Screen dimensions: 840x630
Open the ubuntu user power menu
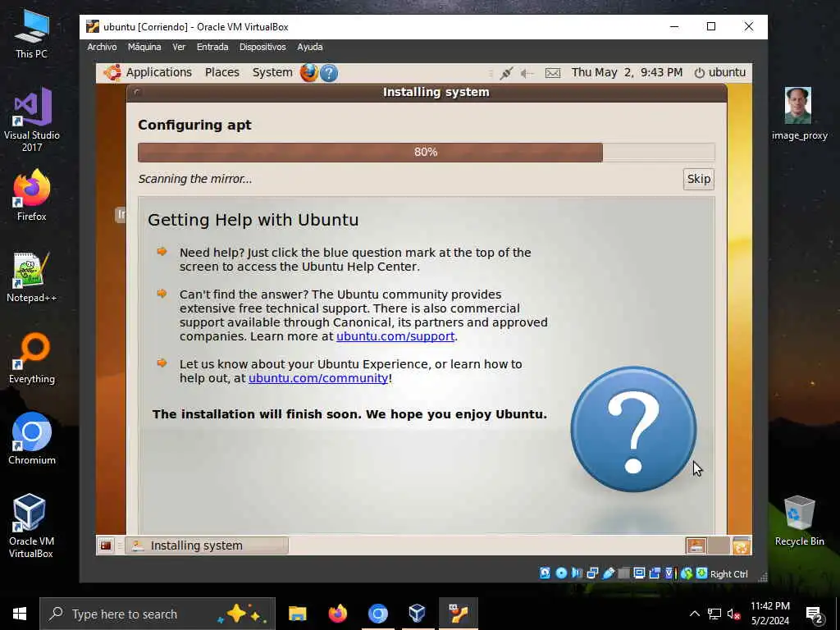[719, 72]
